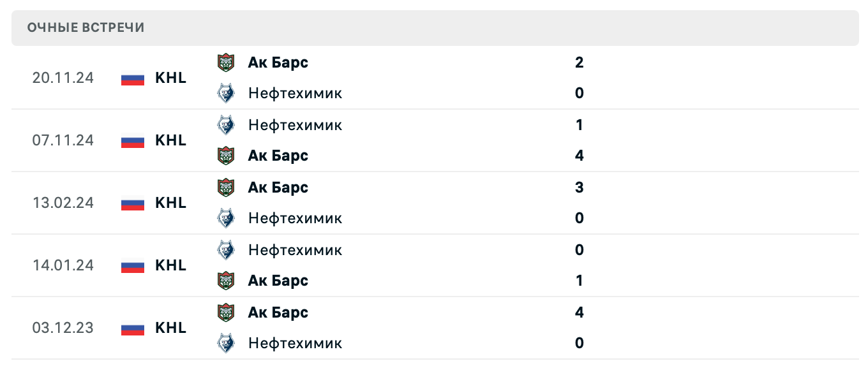Click Нефтехимик team name in 07.11.24 match

296,125
